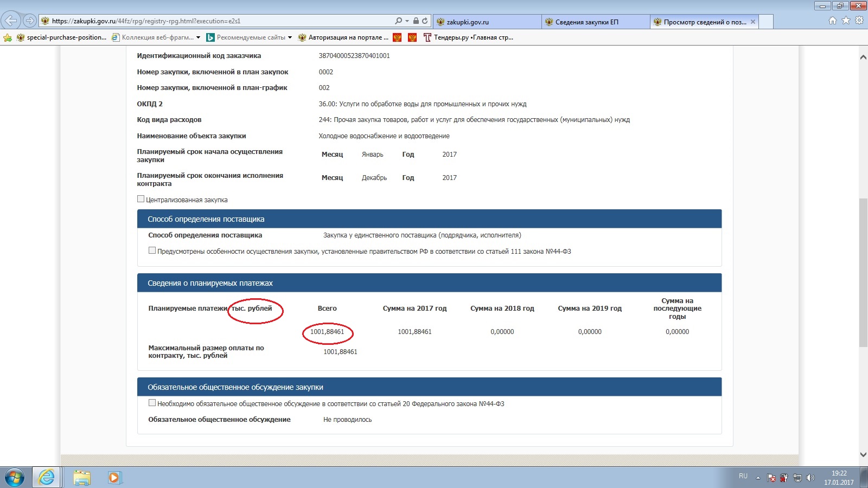Show hidden tray icons arrow
Viewport: 868px width, 488px height.
(x=758, y=478)
